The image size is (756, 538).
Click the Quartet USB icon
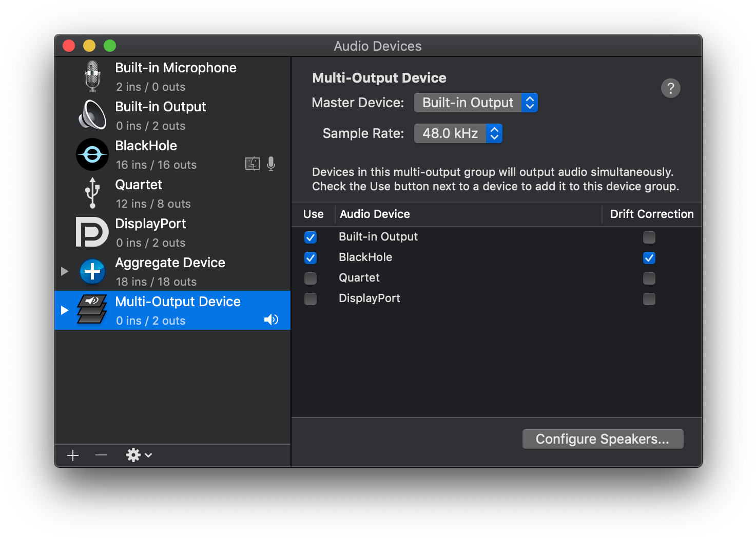coord(92,193)
